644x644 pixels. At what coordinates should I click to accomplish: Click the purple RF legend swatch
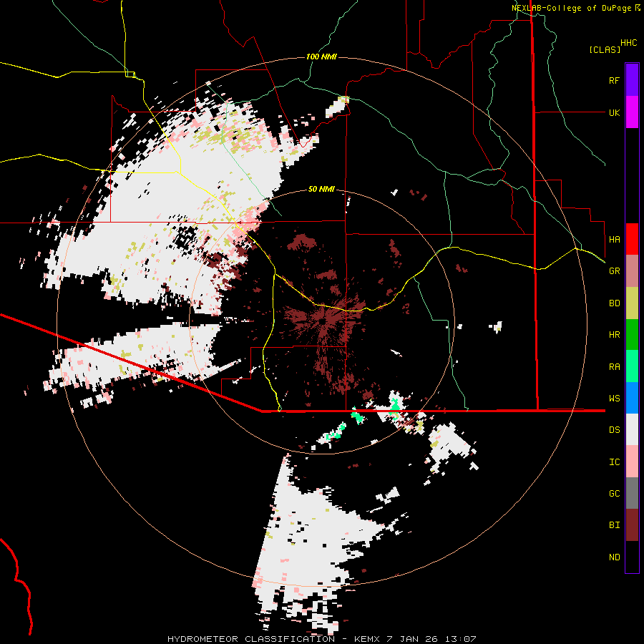coord(632,79)
